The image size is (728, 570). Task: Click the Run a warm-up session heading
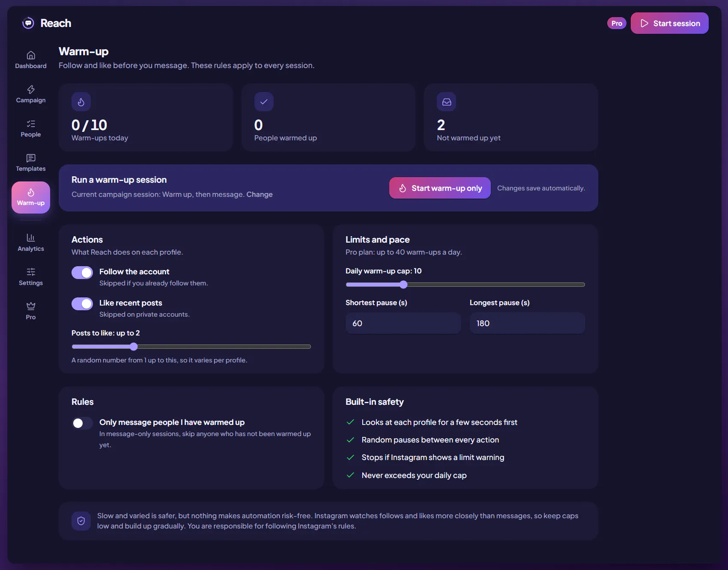coord(119,180)
